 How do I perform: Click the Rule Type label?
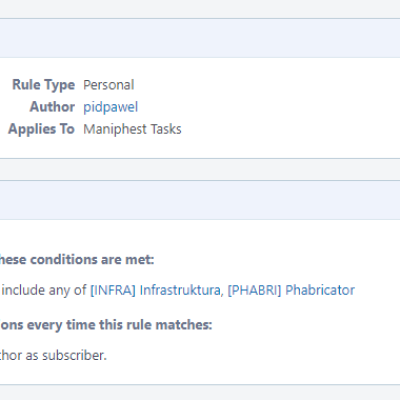[x=43, y=85]
